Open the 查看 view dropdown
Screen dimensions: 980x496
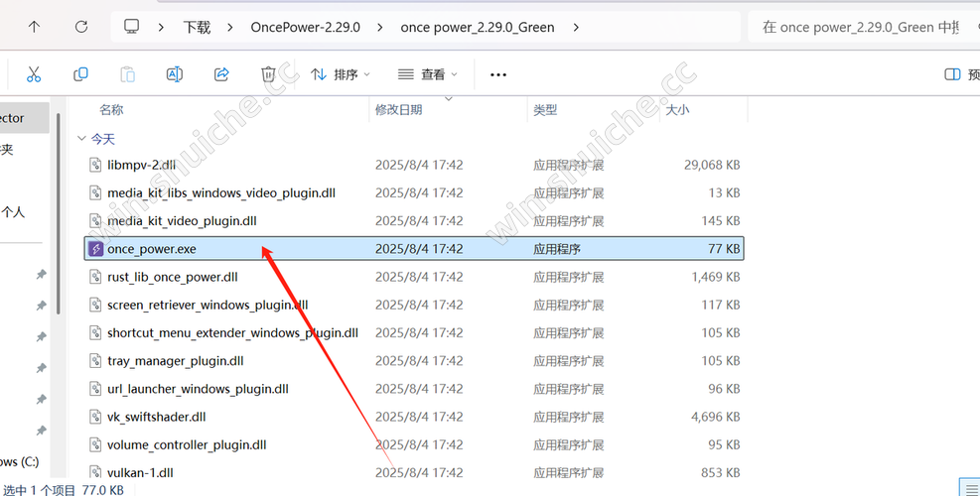click(428, 74)
